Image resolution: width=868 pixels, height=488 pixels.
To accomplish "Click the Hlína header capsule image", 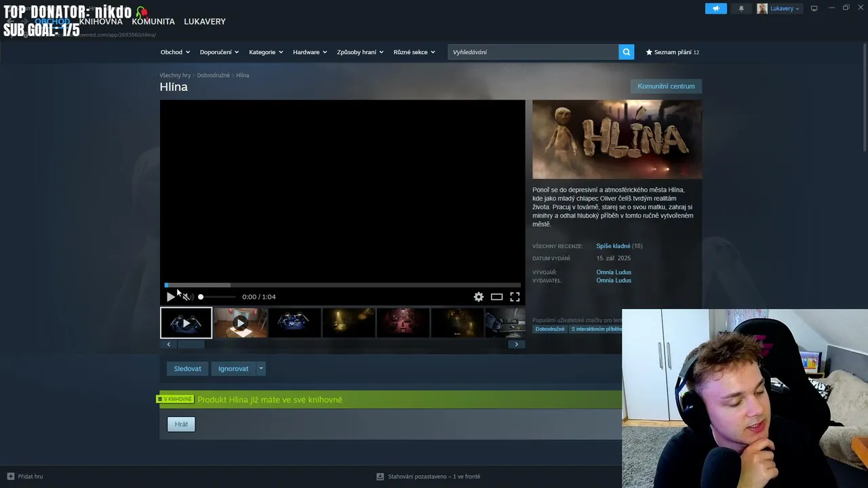I will (x=617, y=140).
